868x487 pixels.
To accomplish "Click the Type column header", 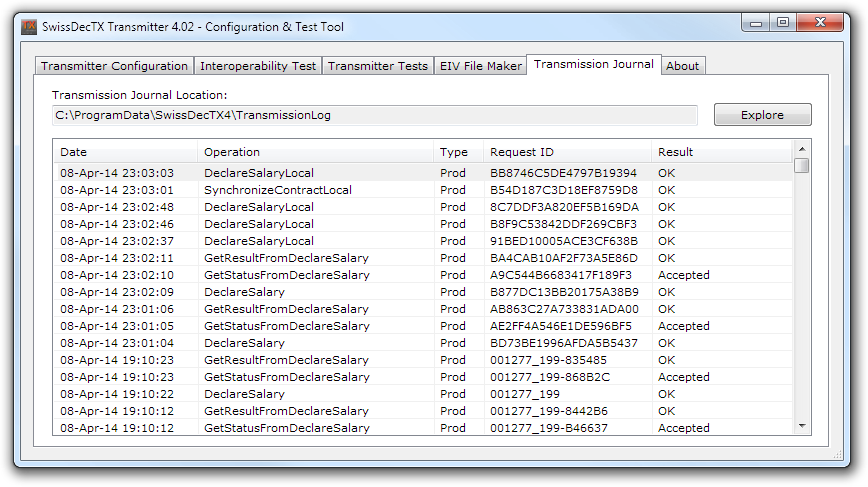I will 457,152.
